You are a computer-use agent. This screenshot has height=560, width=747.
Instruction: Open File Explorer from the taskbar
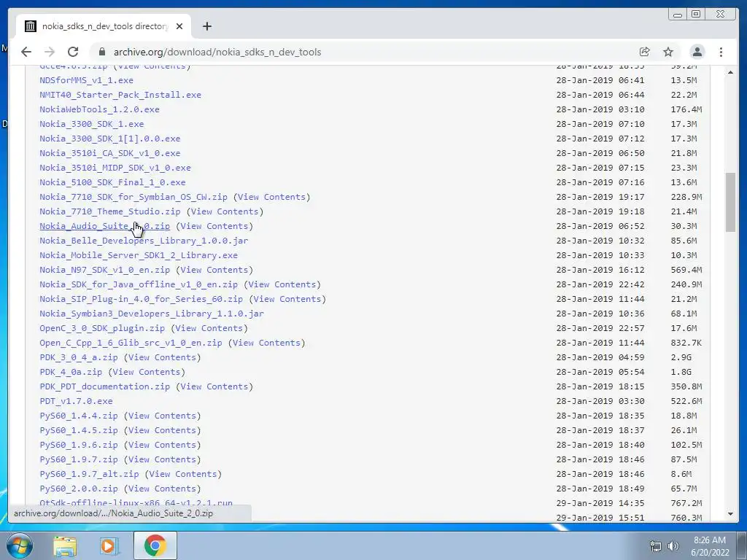coord(65,545)
